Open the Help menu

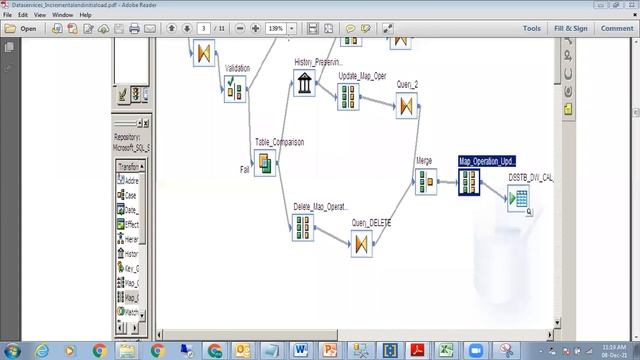pyautogui.click(x=85, y=15)
